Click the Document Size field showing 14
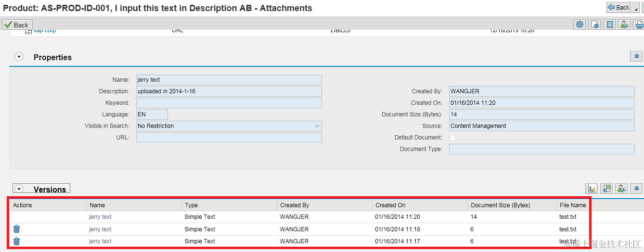This screenshot has height=252, width=644. click(x=542, y=114)
